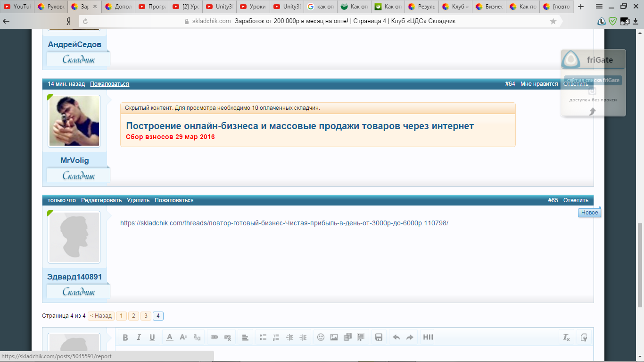
Task: Insert a bulleted list in editor
Action: tap(263, 337)
